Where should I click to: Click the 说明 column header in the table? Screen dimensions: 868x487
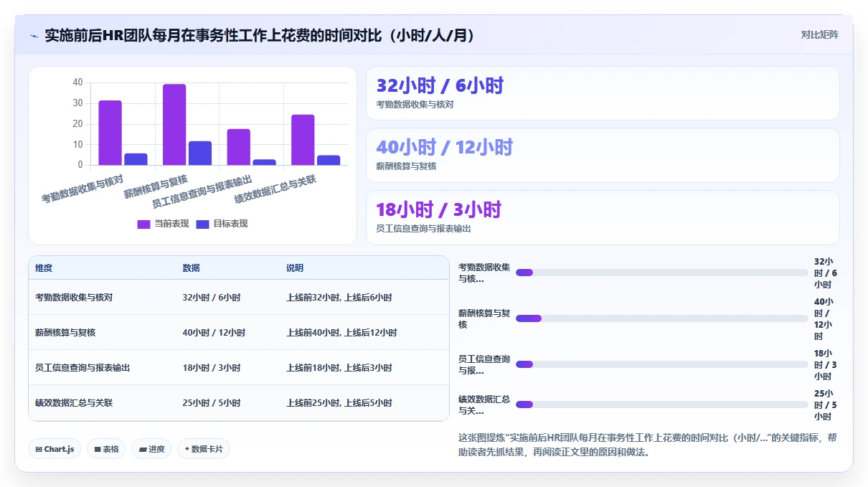[x=295, y=268]
